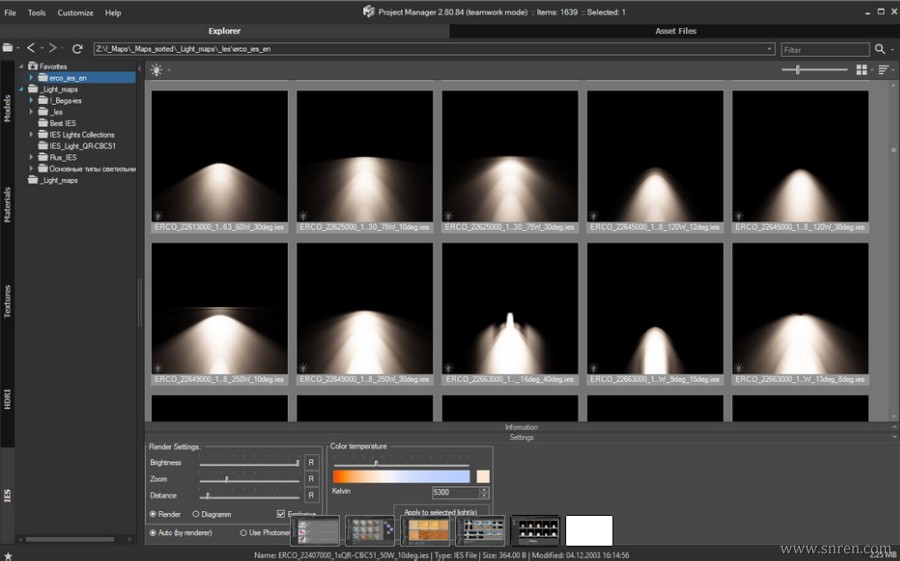Choose the Auto (by renderer) option
900x561 pixels.
(x=153, y=533)
